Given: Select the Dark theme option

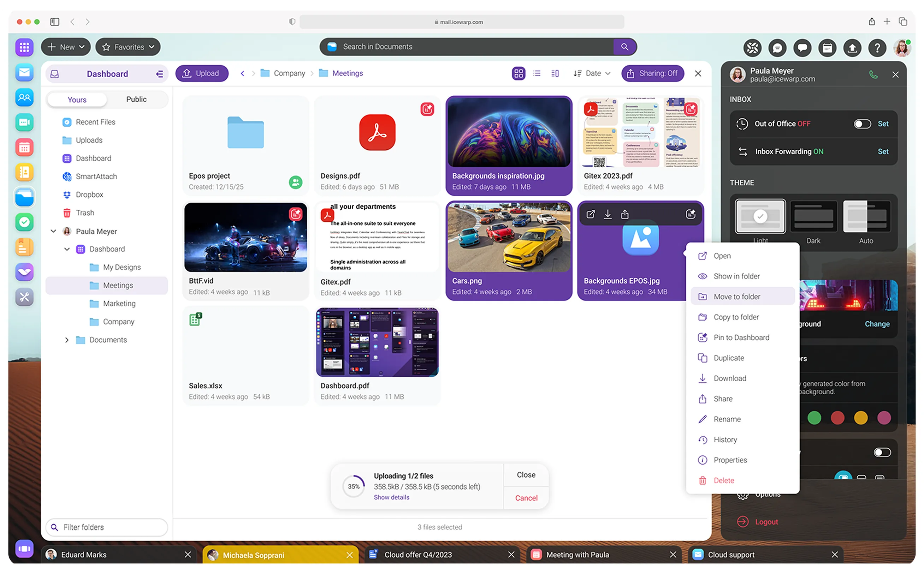Looking at the screenshot, I should pos(813,217).
